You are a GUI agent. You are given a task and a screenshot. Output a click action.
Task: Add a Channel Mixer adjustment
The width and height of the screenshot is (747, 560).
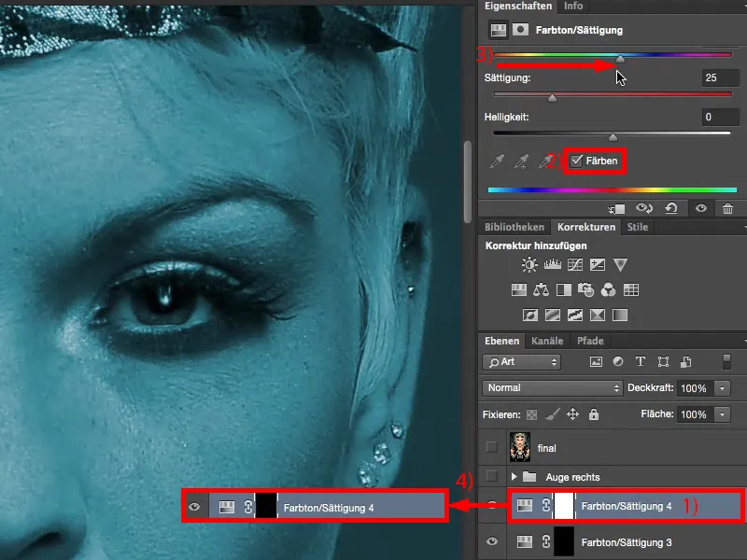(609, 289)
